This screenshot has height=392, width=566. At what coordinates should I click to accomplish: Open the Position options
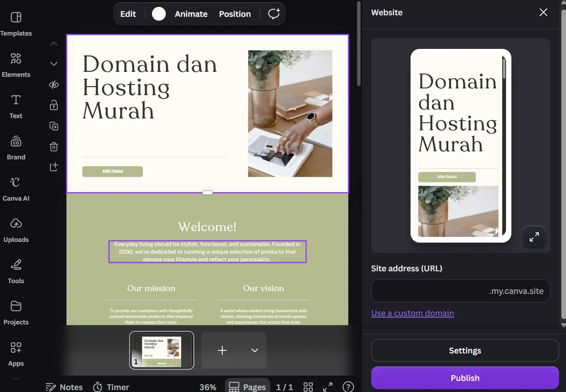[x=235, y=14]
